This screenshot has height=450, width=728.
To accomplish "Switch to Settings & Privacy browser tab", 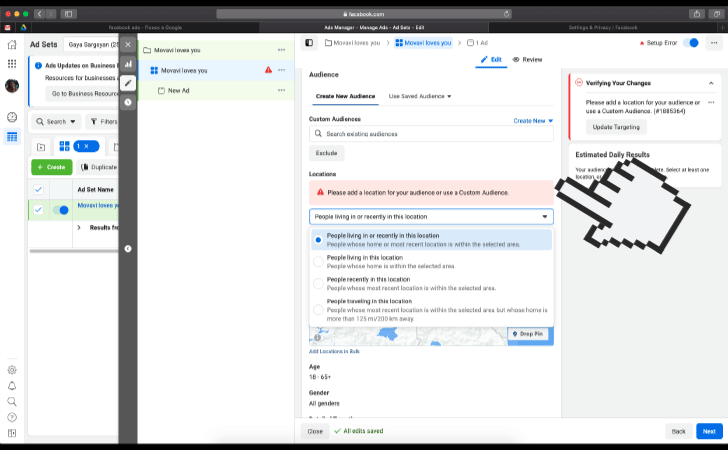I will click(x=603, y=27).
